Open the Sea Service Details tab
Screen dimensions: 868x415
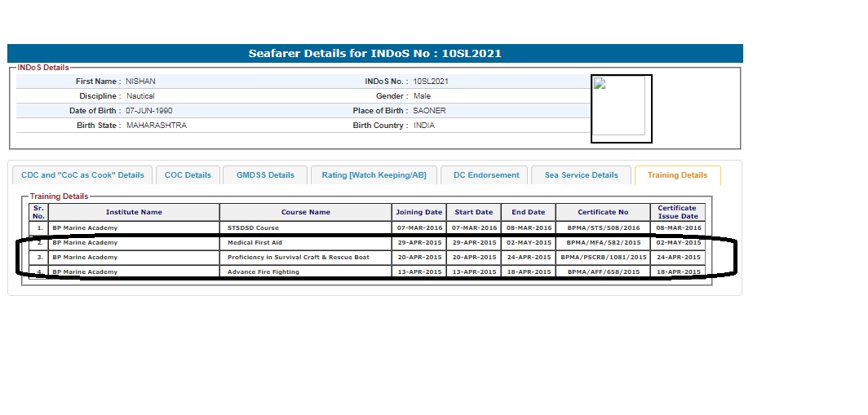[581, 175]
